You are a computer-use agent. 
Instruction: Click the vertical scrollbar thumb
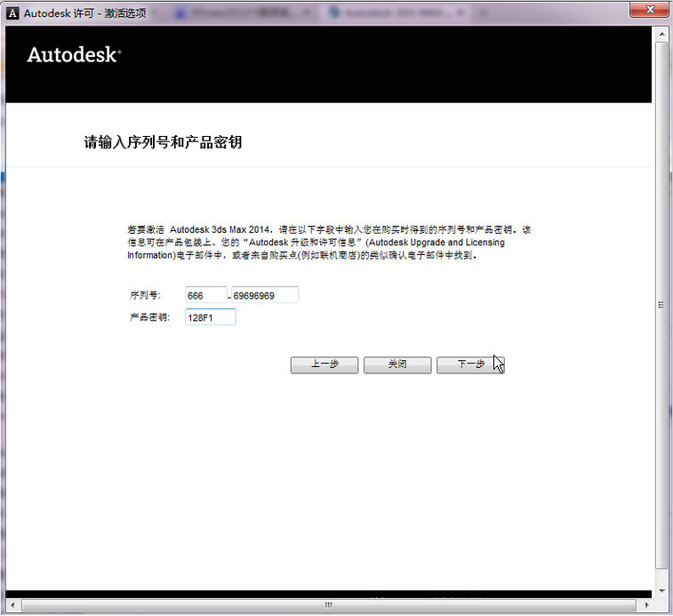pos(661,305)
